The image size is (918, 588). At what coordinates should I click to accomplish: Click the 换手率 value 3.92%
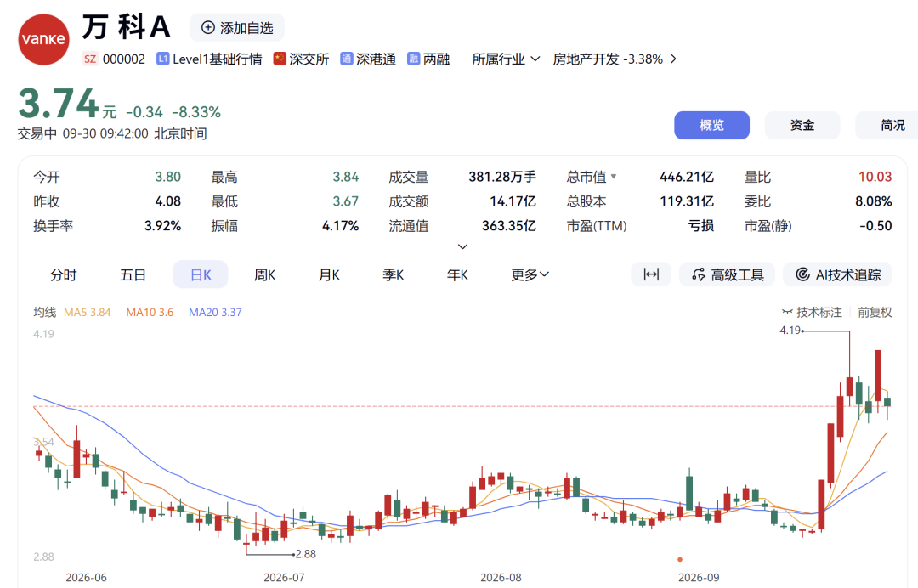point(162,226)
